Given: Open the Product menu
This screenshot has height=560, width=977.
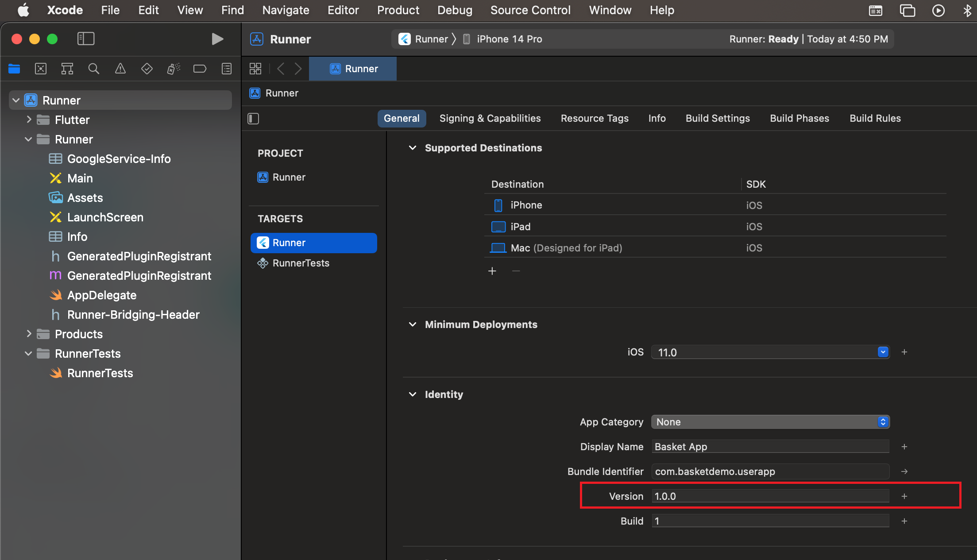Looking at the screenshot, I should pos(398,10).
